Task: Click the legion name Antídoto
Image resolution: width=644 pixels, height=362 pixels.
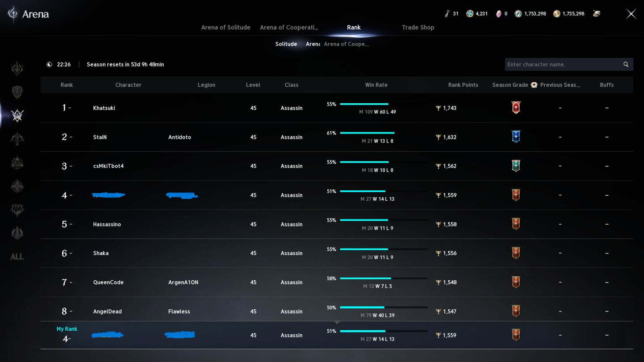Action: [180, 137]
